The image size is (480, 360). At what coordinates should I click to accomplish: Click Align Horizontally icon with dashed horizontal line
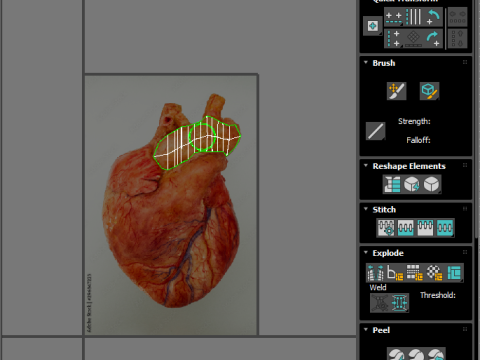click(x=394, y=17)
